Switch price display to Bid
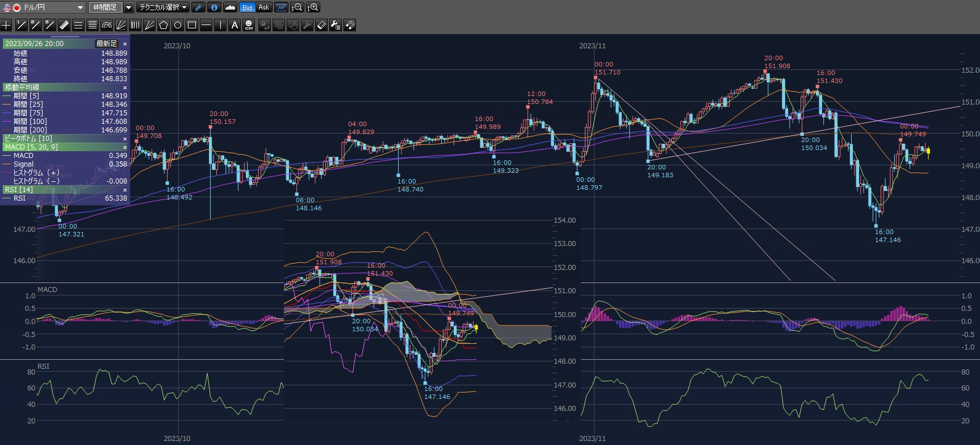980x445 pixels. (247, 7)
